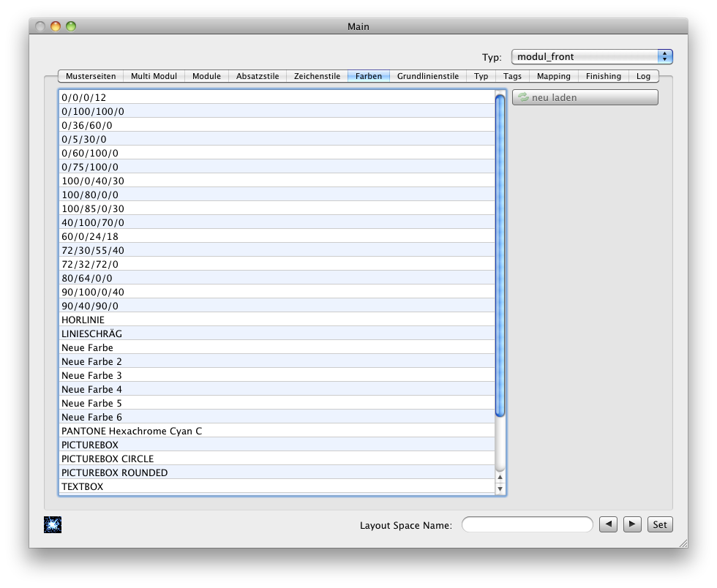Click the list scrollbar up arrow
This screenshot has width=717, height=588.
(500, 477)
